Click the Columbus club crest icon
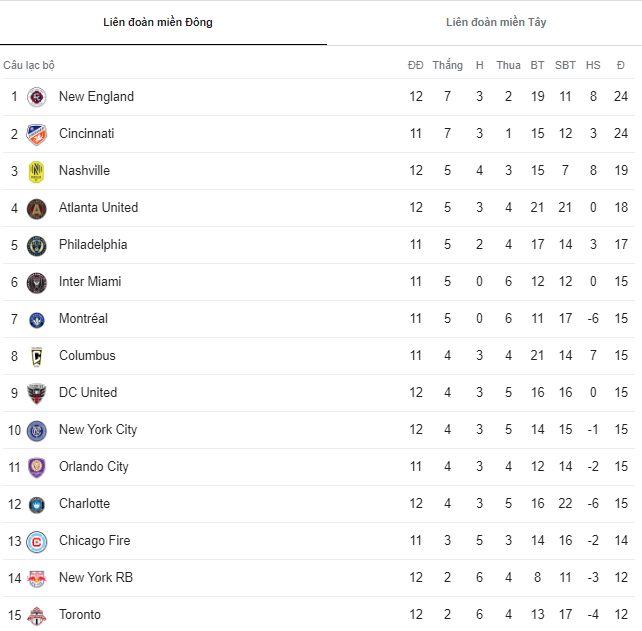Image resolution: width=642 pixels, height=631 pixels. [x=37, y=356]
